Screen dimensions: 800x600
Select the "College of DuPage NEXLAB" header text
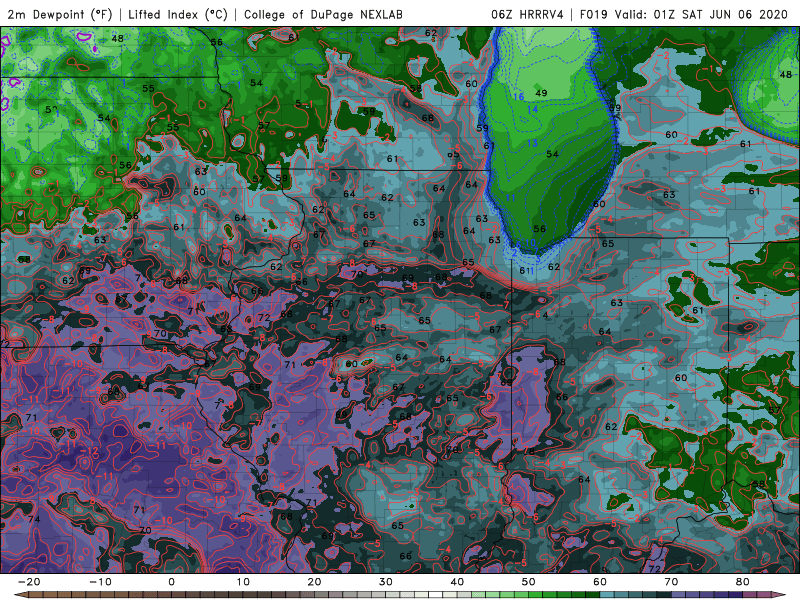pyautogui.click(x=323, y=14)
